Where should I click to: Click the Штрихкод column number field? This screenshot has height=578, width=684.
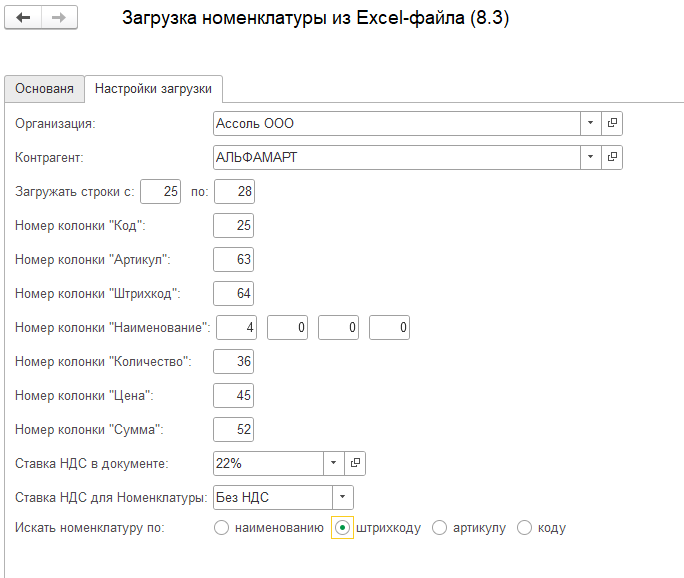pos(233,294)
